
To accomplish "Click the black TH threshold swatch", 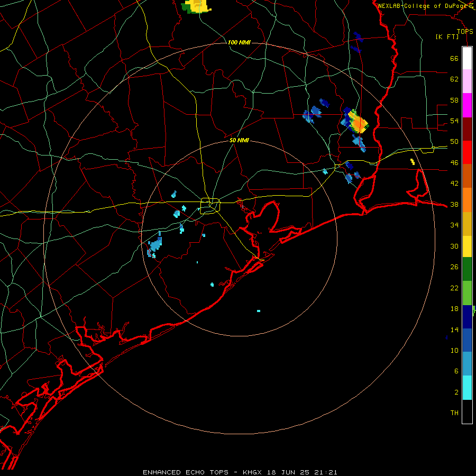I will pyautogui.click(x=467, y=411).
